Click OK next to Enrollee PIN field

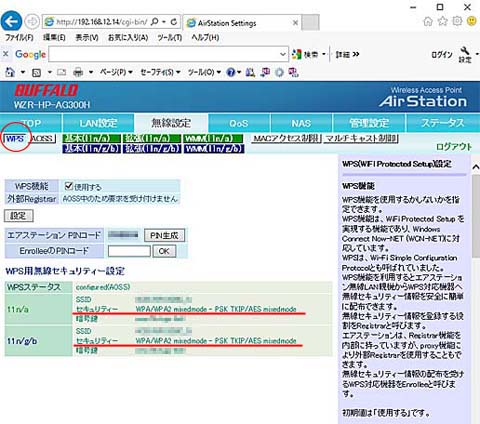point(164,251)
